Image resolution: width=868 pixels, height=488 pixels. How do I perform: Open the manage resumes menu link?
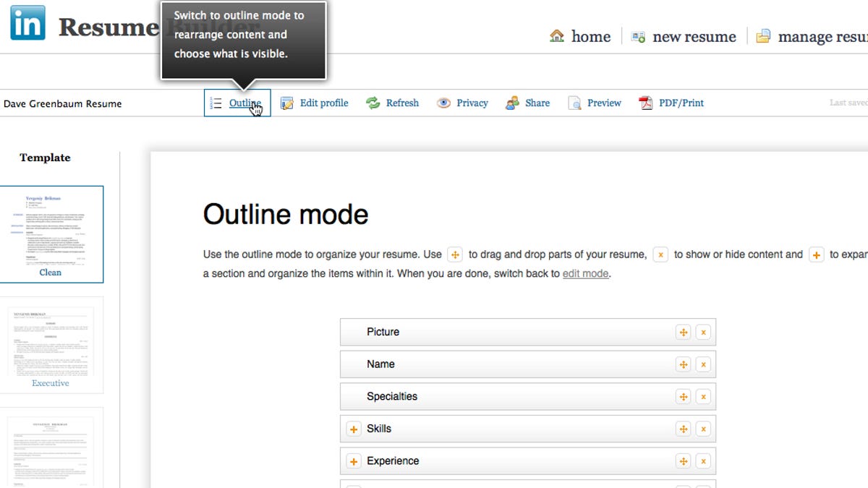(823, 36)
